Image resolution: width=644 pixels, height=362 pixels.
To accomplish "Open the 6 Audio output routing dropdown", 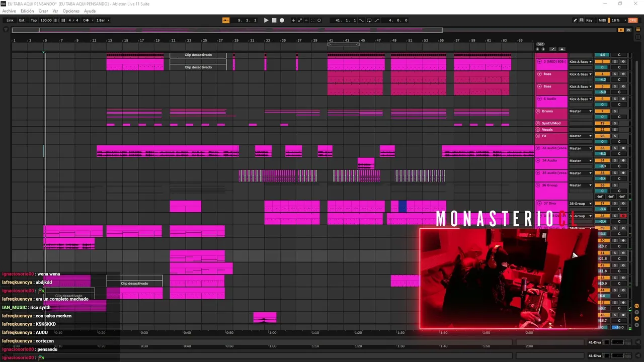I will click(581, 99).
